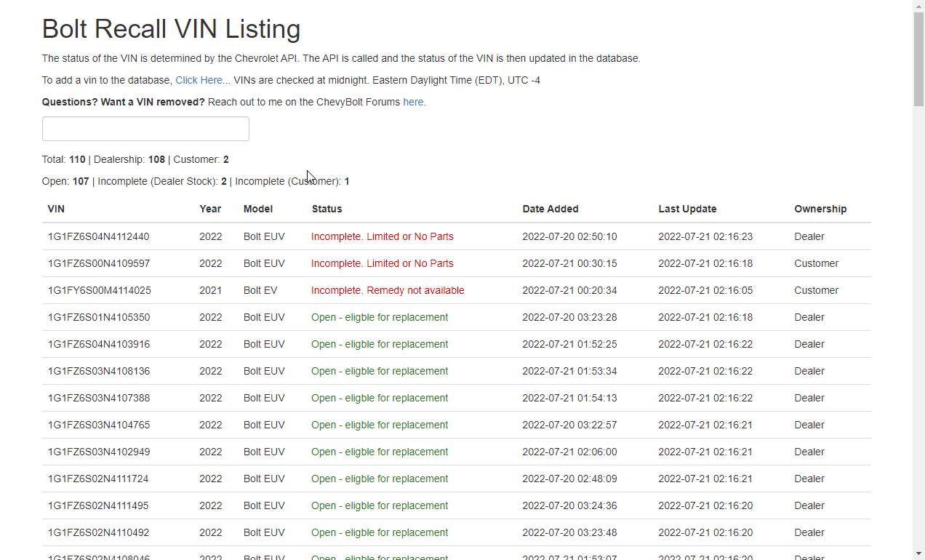Click the 'Incomplete (Dealer Stock): 2' text
925x560 pixels.
click(162, 181)
